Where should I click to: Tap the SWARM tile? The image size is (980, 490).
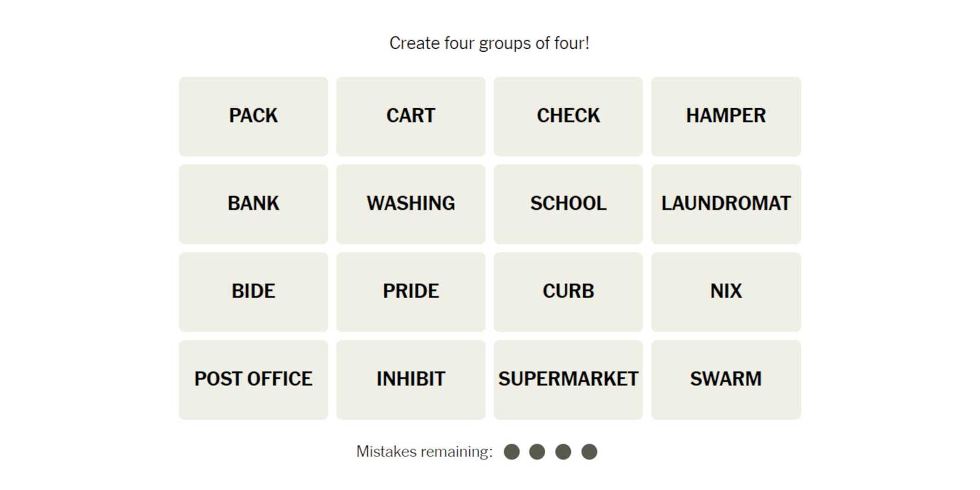coord(725,380)
